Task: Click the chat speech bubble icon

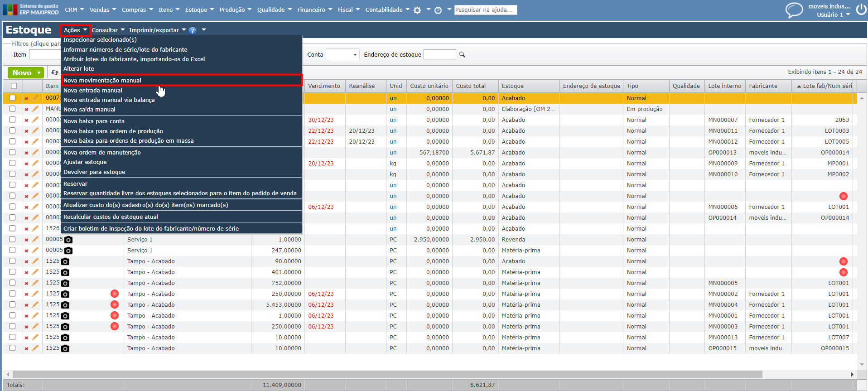Action: tap(794, 10)
